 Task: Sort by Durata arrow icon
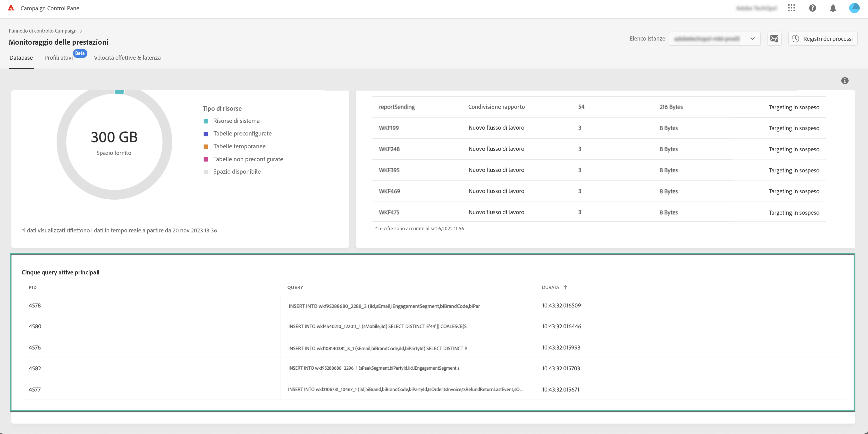(565, 287)
